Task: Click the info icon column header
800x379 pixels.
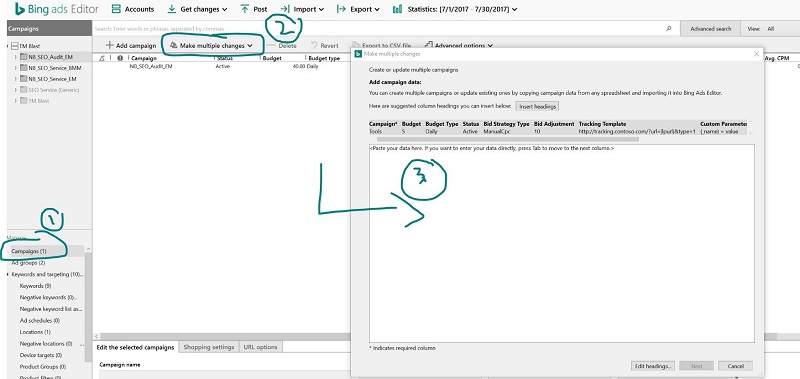Action: pyautogui.click(x=119, y=58)
